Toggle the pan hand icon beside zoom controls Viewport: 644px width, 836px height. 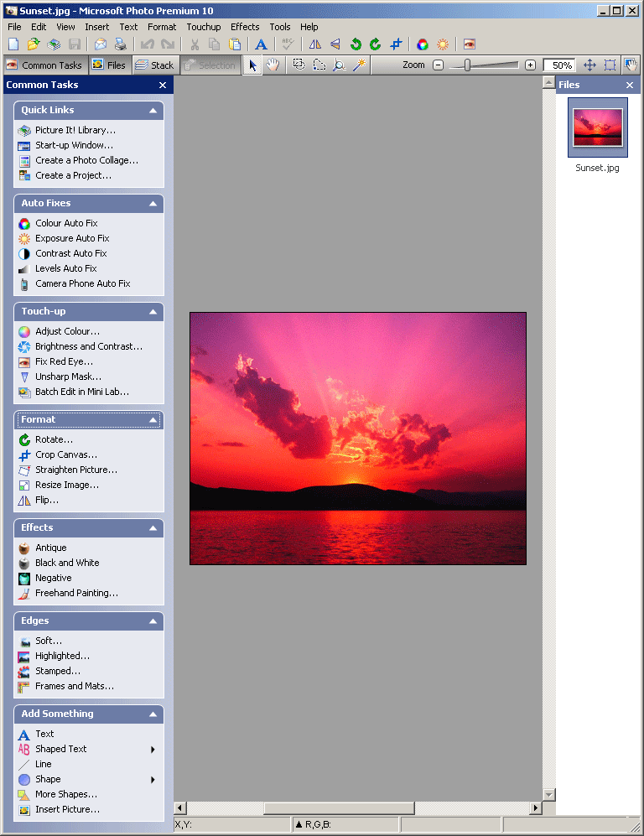pos(631,65)
